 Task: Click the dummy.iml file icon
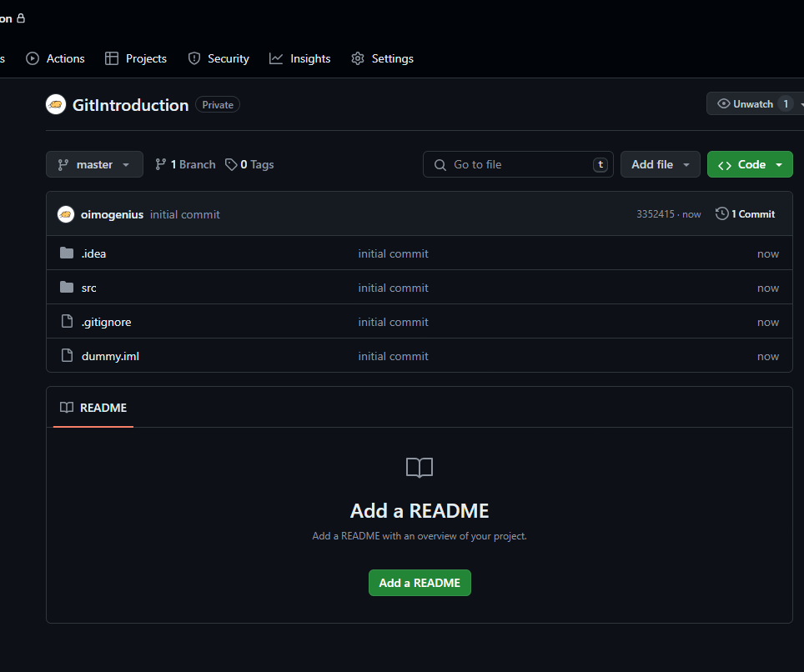[67, 356]
